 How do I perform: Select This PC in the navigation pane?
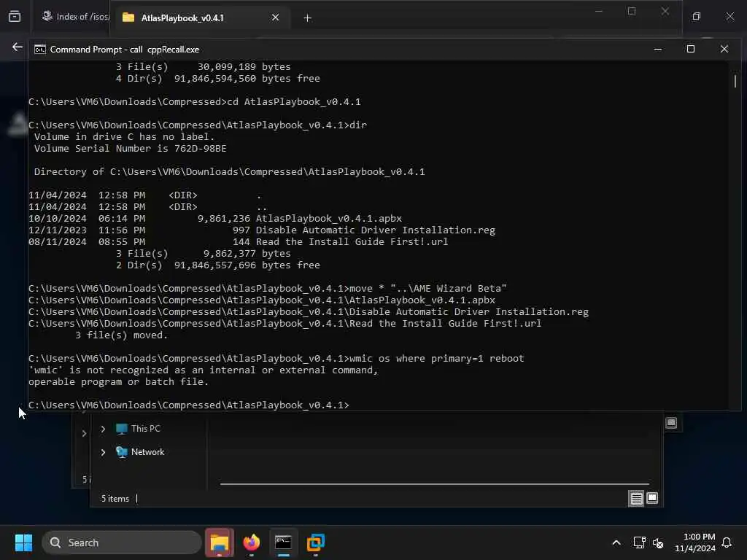point(145,429)
